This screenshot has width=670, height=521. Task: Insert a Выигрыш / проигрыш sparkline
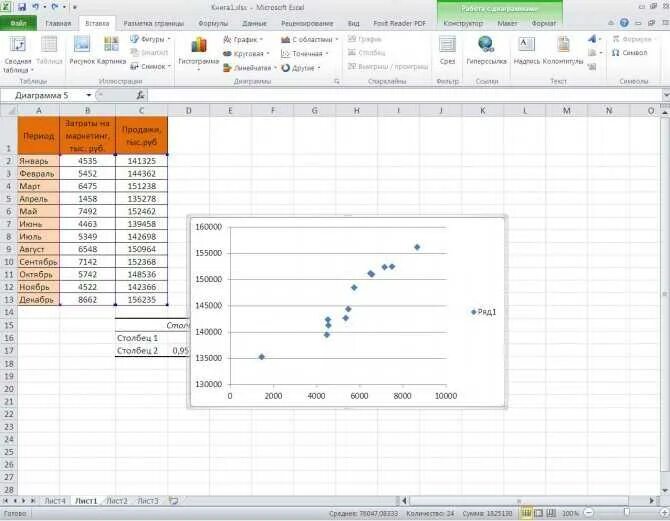pyautogui.click(x=388, y=66)
